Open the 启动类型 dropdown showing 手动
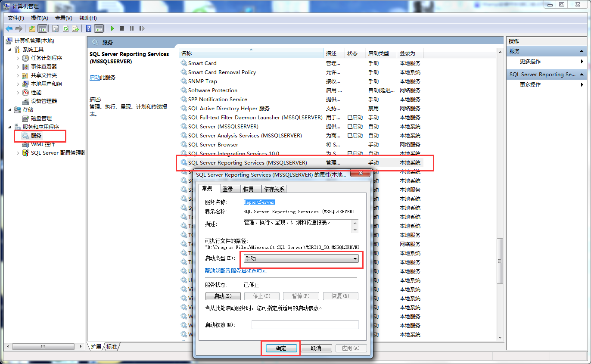The width and height of the screenshot is (591, 364). 301,258
